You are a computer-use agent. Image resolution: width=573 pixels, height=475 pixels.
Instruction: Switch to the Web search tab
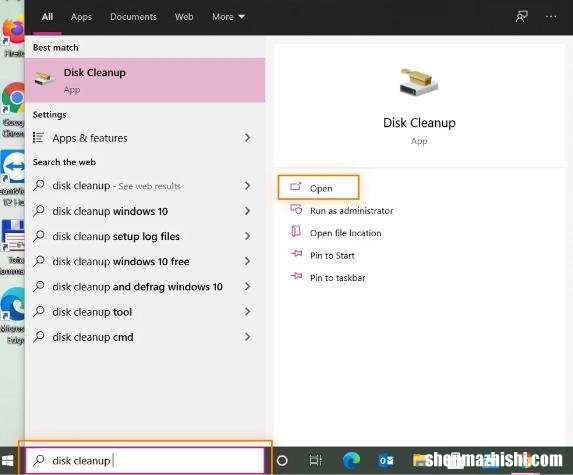tap(184, 17)
